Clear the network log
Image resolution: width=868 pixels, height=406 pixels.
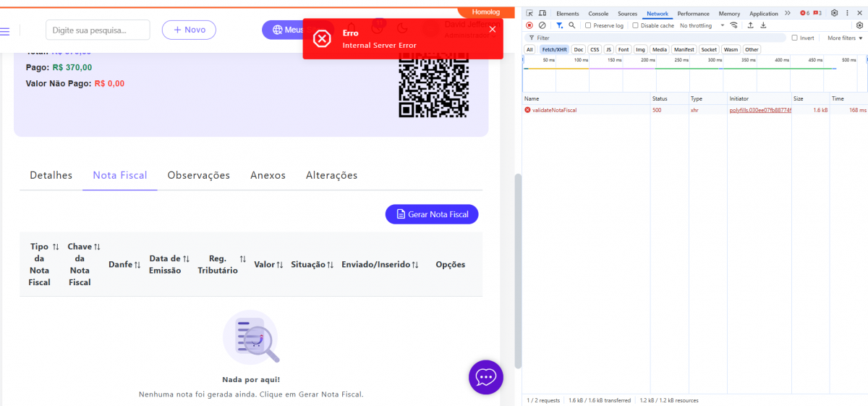point(542,25)
